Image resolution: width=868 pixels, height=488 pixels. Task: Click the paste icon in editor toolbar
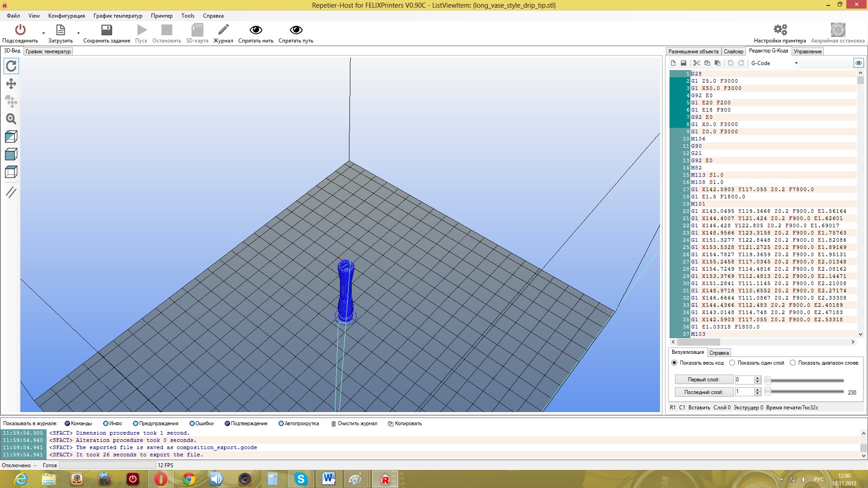717,63
